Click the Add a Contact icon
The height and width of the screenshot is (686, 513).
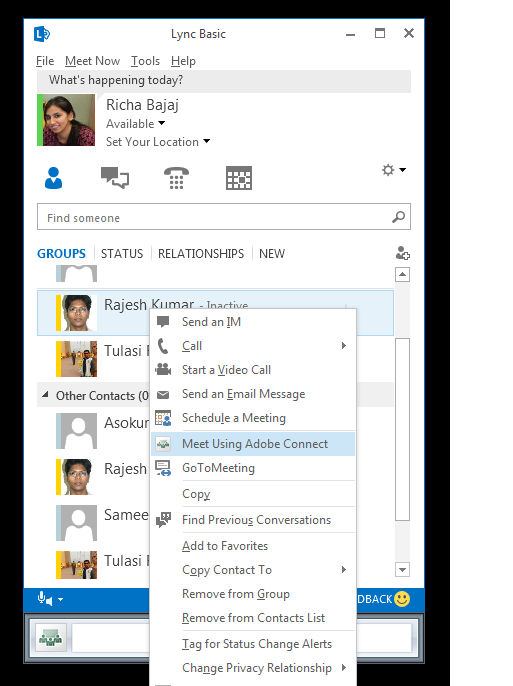[x=402, y=253]
